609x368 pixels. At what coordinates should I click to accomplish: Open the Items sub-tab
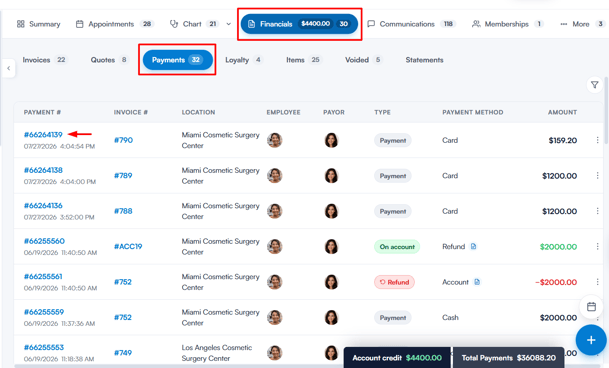pyautogui.click(x=303, y=60)
